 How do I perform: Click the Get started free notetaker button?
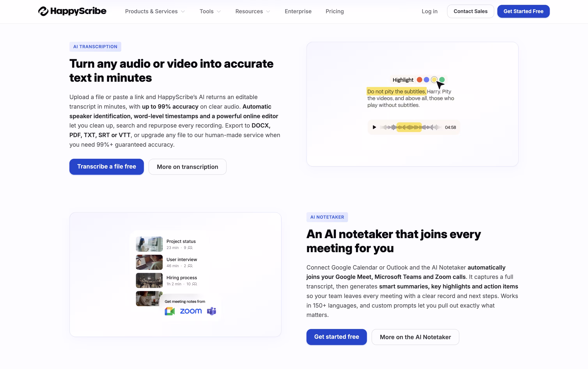337,337
